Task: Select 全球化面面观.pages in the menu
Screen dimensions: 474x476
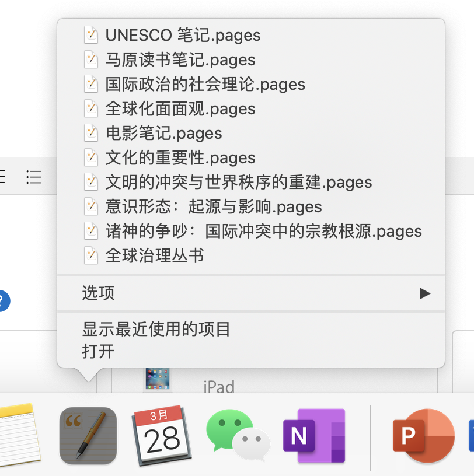Action: (251, 108)
